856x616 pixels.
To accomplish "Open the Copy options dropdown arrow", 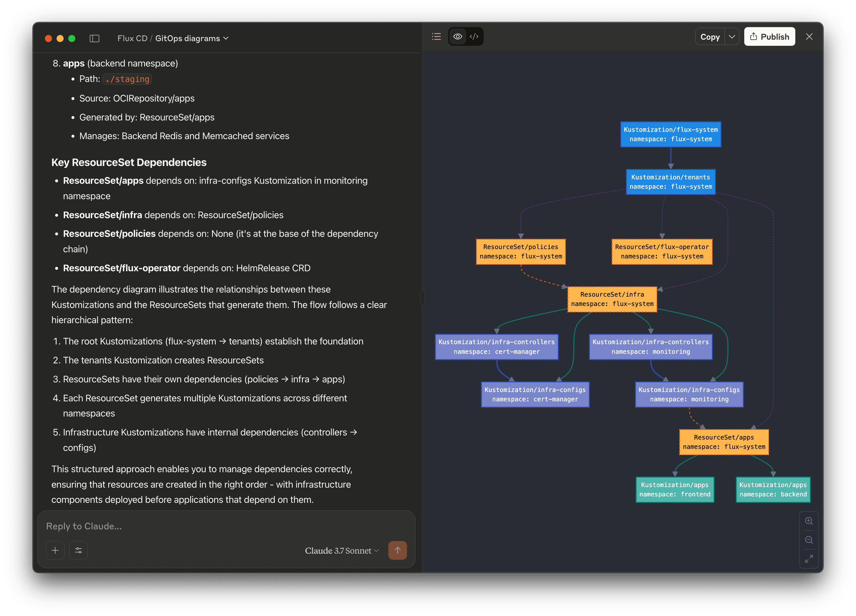I will click(732, 37).
